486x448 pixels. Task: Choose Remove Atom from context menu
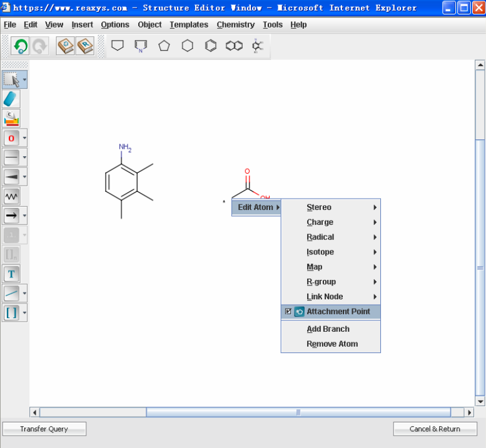331,344
